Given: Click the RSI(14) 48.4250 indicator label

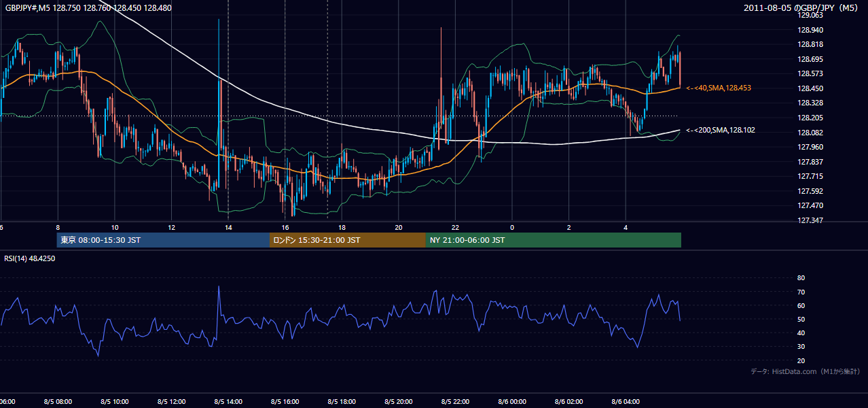Looking at the screenshot, I should coord(30,258).
